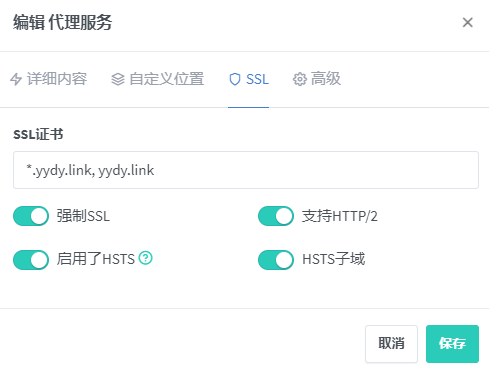Save changes with the 保存 button
489x365 pixels.
pos(452,344)
